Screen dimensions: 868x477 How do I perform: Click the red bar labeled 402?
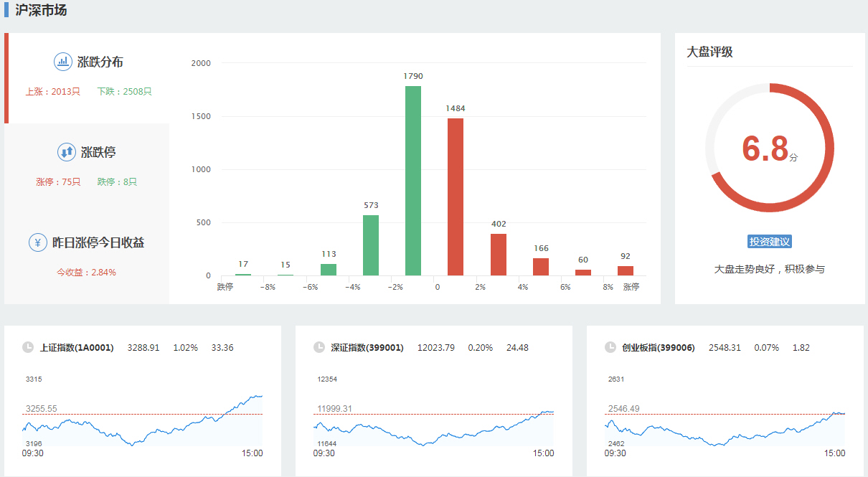tap(499, 255)
